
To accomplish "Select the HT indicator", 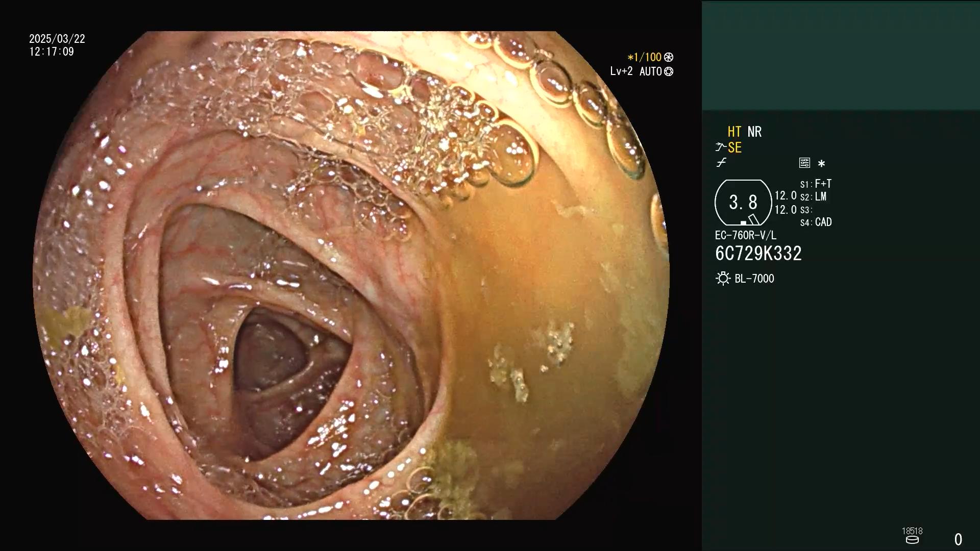I will point(734,132).
